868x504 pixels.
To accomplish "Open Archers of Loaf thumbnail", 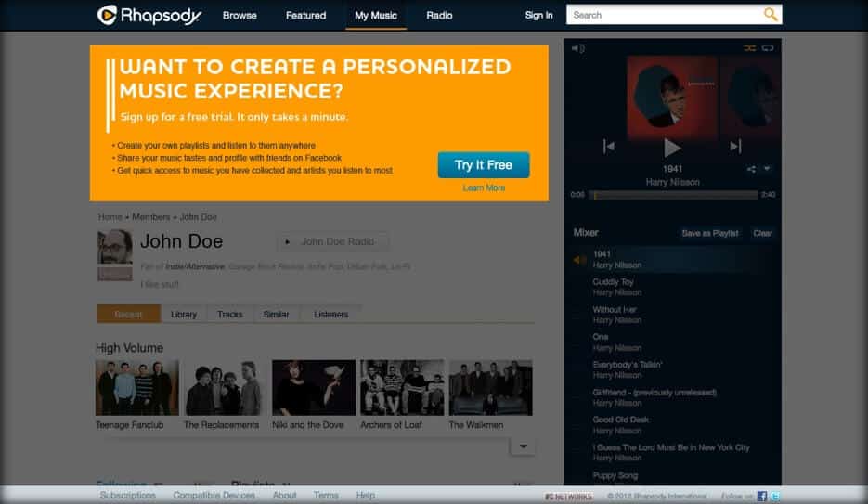I will (x=402, y=388).
